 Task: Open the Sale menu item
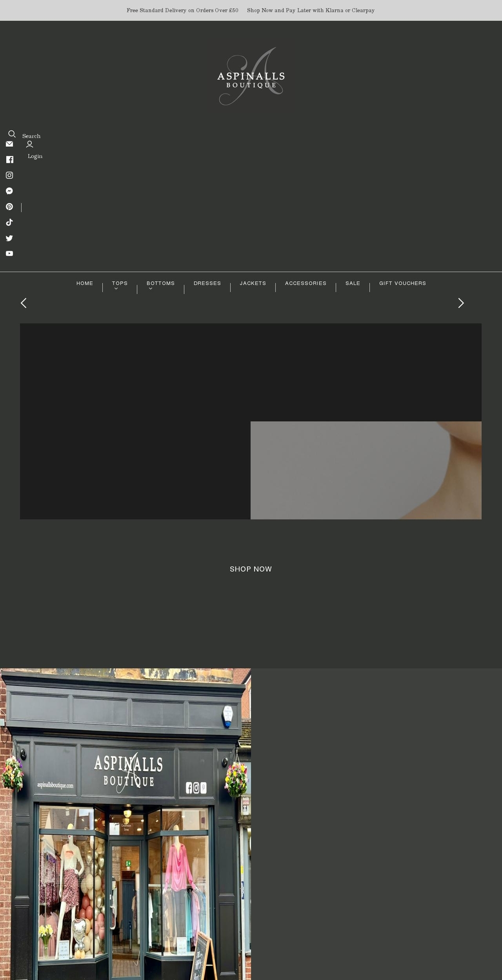[x=353, y=283]
